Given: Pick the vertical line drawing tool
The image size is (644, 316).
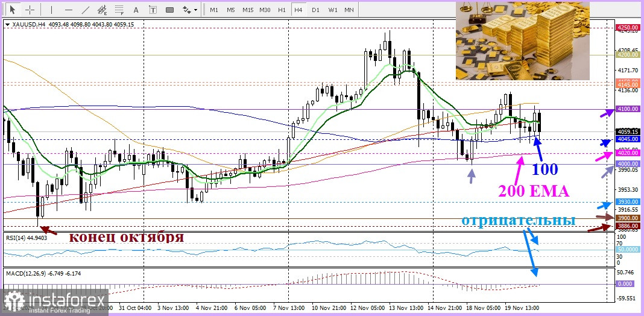Looking at the screenshot, I should click(51, 10).
